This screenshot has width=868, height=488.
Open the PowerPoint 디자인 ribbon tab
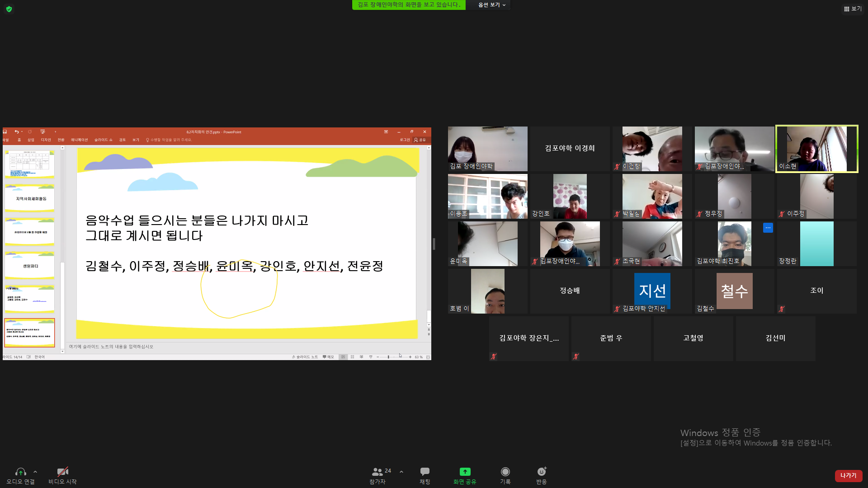coord(46,140)
